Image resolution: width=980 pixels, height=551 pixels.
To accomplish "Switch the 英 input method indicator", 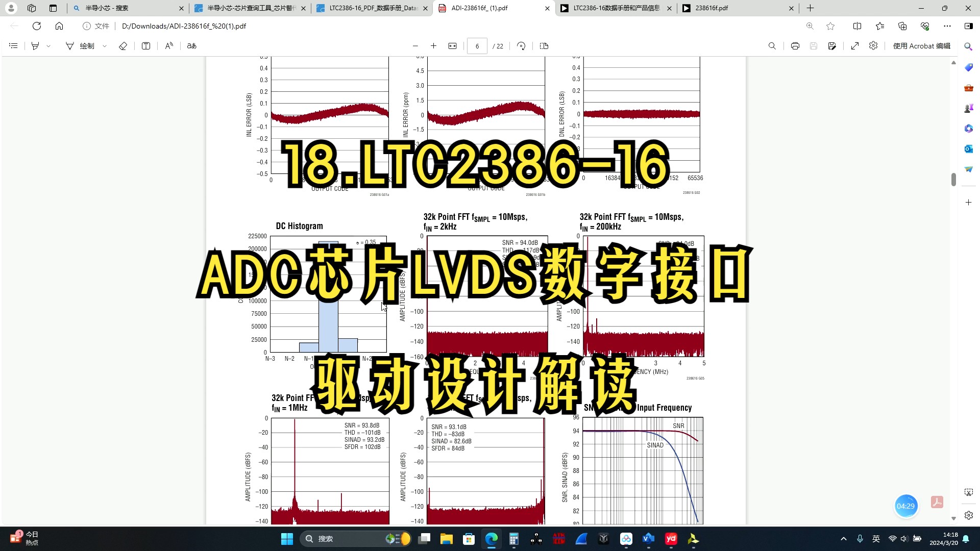I will (x=876, y=539).
